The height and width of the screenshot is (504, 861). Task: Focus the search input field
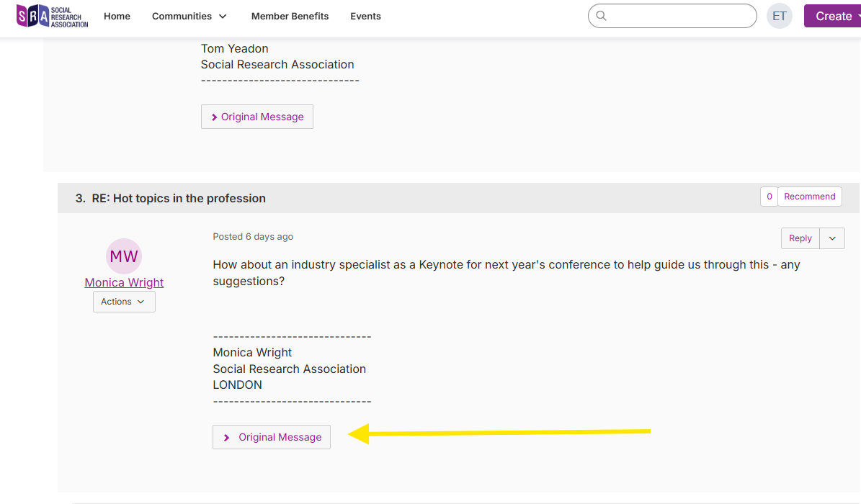click(x=673, y=16)
